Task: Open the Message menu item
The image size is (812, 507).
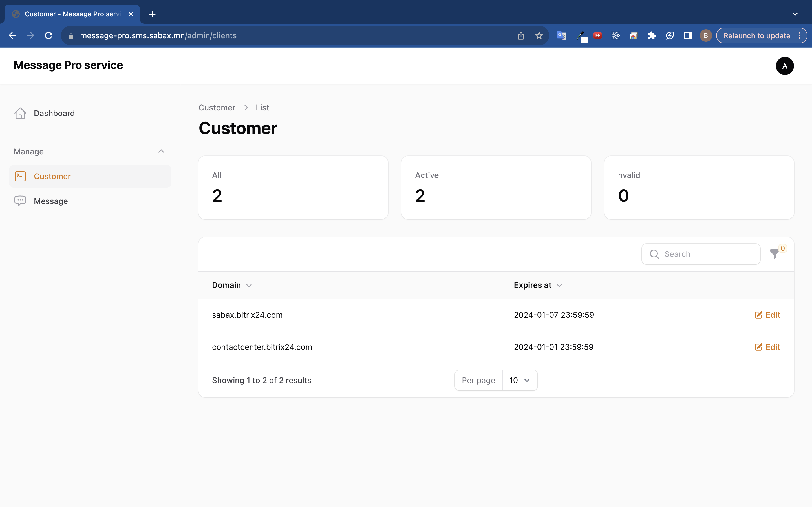Action: coord(51,201)
